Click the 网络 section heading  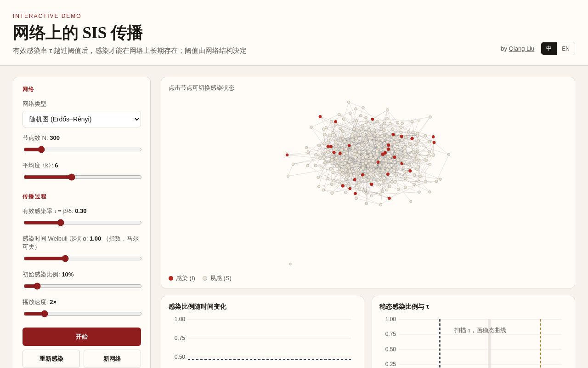[28, 89]
